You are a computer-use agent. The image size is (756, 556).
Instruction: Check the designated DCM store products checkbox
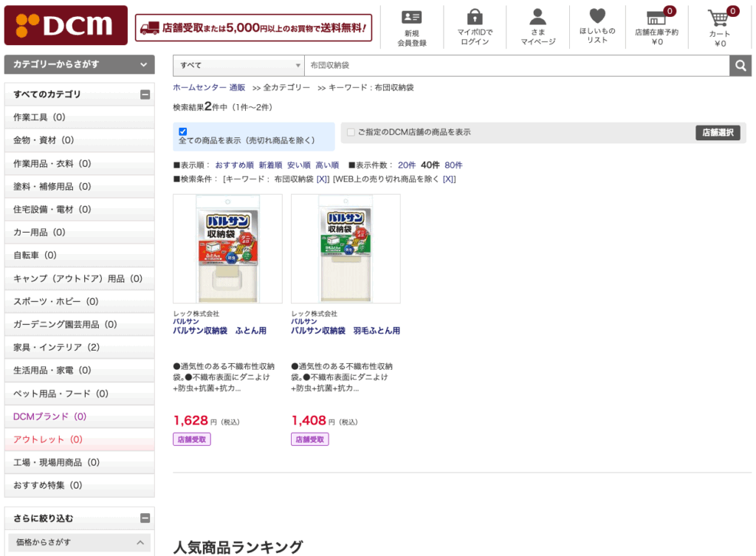click(351, 132)
